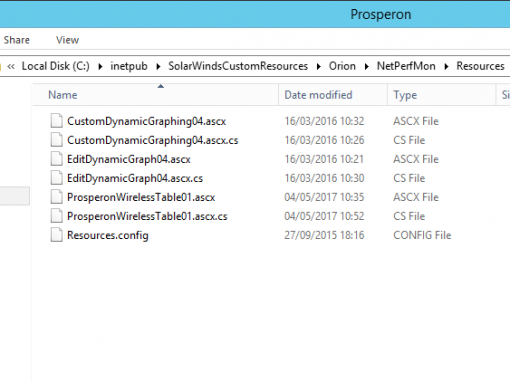
Task: Select file CustomDynamicGraphing04.ascx.cs
Action: [x=153, y=140]
